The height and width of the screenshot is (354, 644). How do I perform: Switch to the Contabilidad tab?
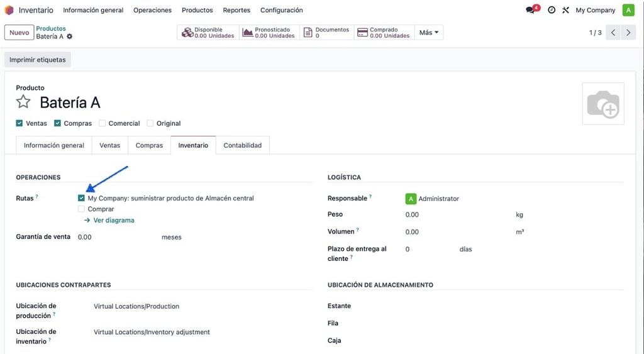(x=242, y=145)
